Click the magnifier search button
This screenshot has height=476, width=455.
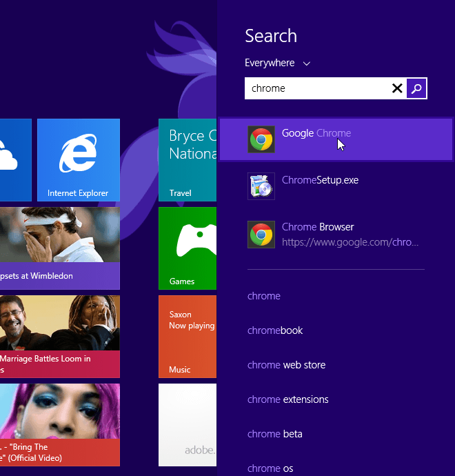tap(416, 88)
